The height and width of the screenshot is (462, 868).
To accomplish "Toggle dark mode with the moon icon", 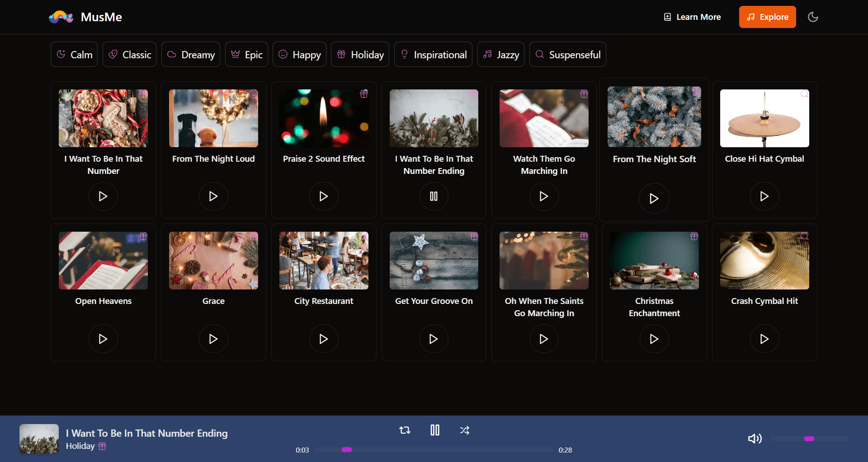I will (812, 17).
